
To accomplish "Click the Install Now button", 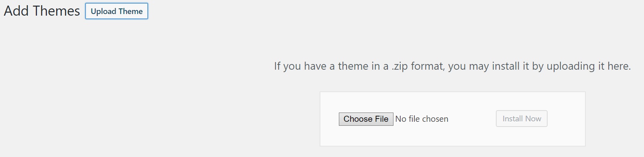I will click(522, 119).
